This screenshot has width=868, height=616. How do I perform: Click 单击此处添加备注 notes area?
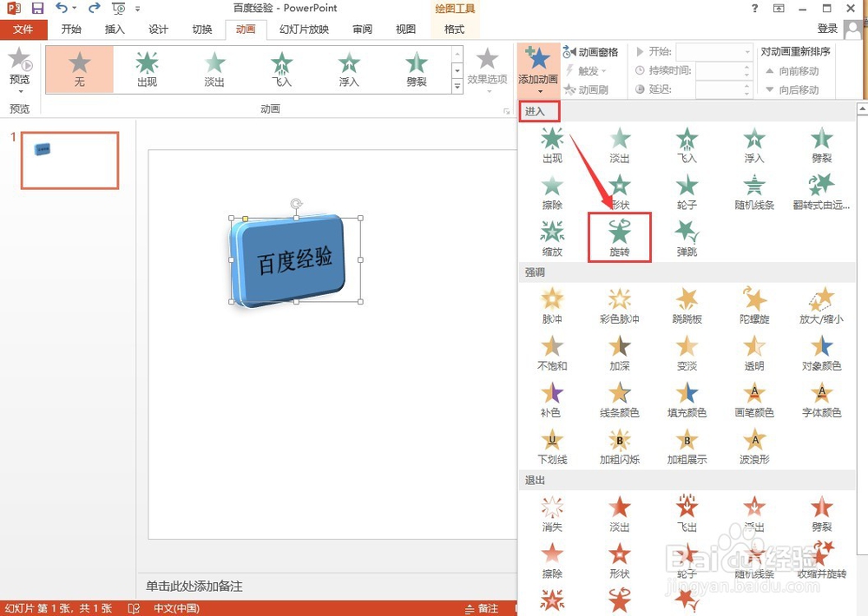pos(194,587)
